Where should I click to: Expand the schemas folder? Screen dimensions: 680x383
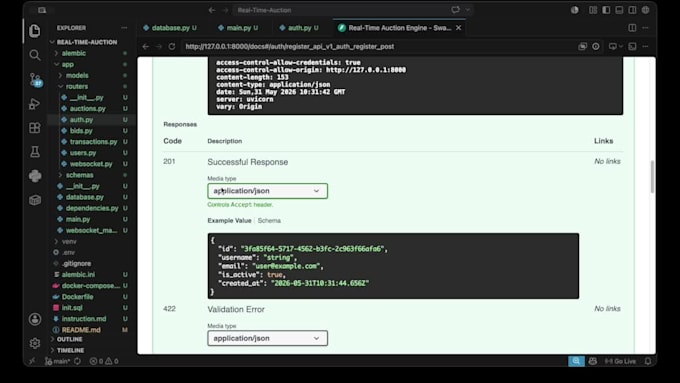79,175
